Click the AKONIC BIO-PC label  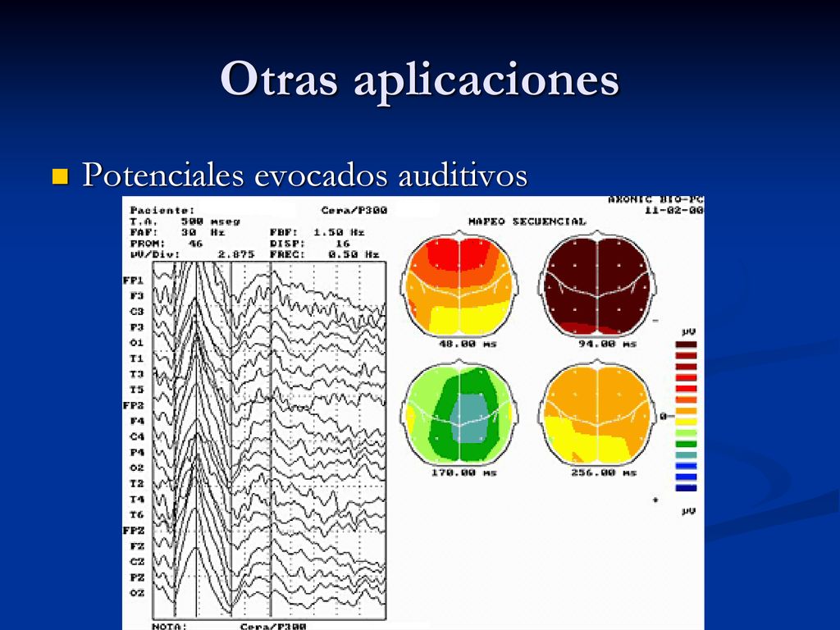pyautogui.click(x=655, y=200)
